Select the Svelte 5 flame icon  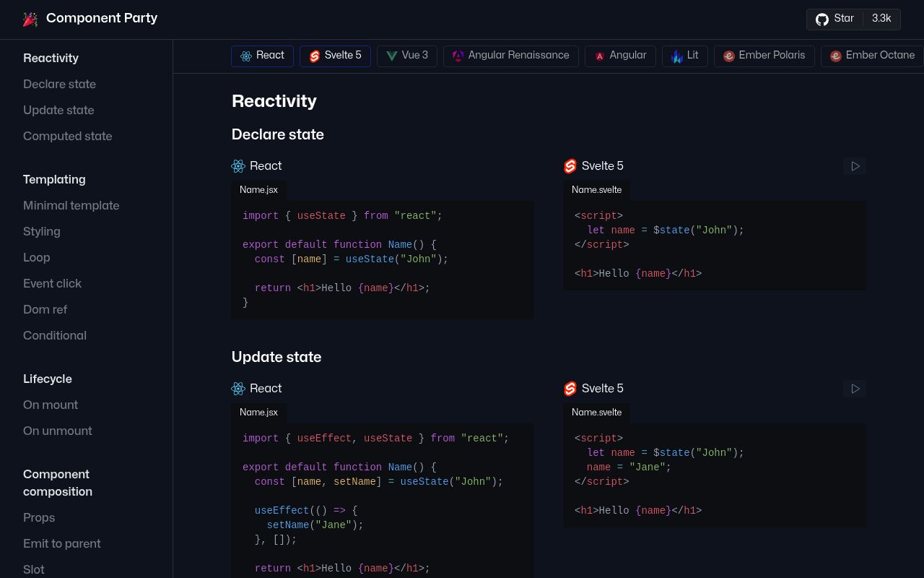tap(315, 56)
